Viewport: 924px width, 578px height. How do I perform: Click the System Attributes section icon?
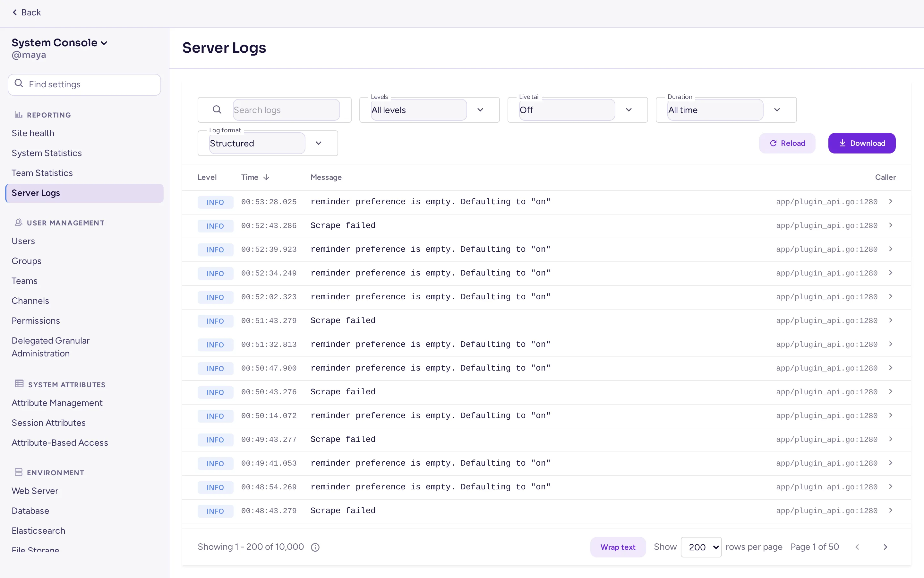pyautogui.click(x=19, y=384)
